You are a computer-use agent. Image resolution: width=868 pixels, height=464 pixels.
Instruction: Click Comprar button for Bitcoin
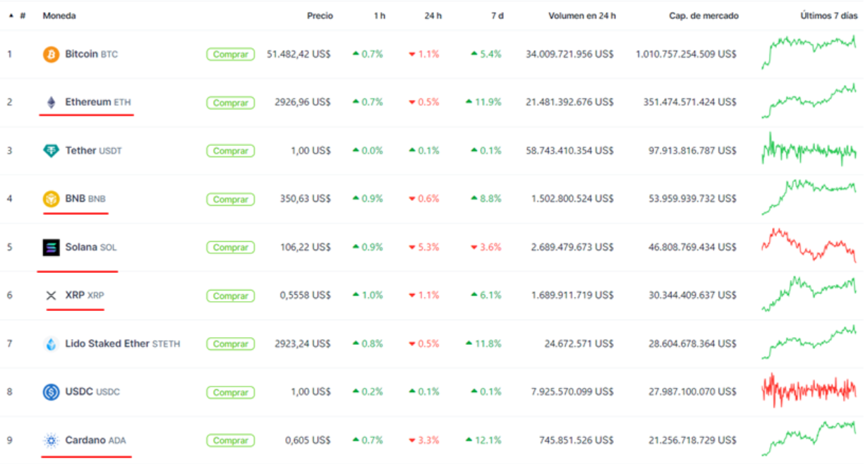coord(231,54)
